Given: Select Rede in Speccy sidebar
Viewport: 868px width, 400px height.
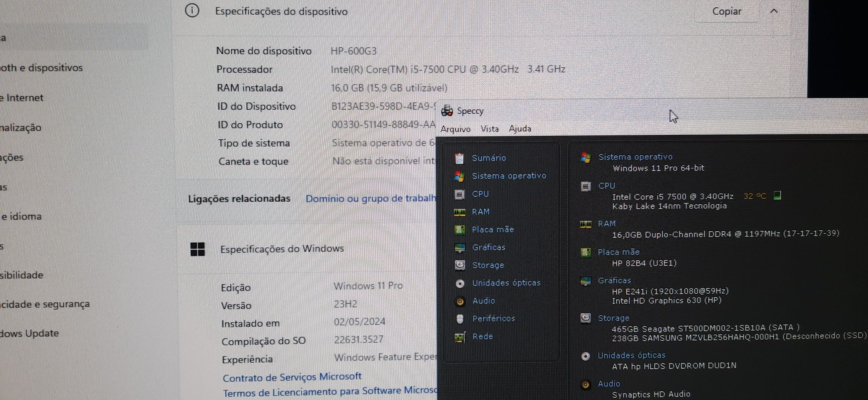Looking at the screenshot, I should pyautogui.click(x=483, y=336).
